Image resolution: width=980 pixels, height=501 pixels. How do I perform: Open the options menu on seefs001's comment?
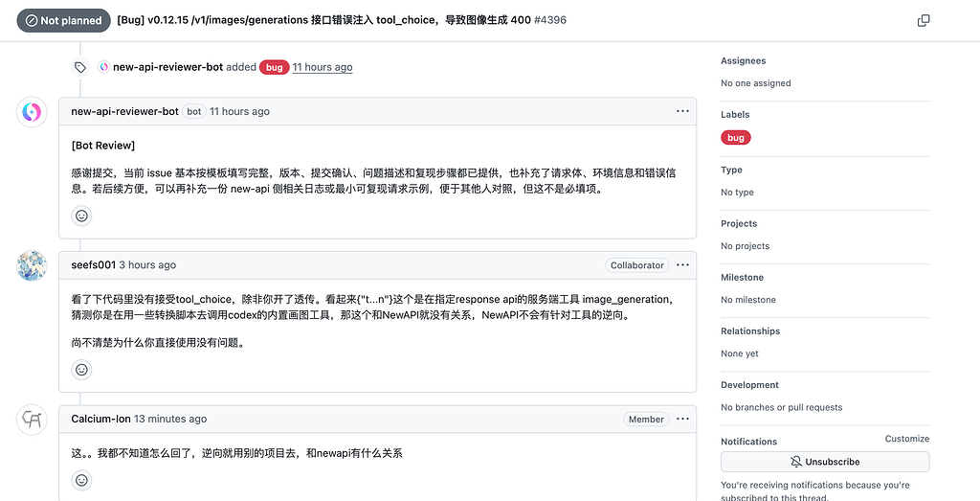pos(682,265)
